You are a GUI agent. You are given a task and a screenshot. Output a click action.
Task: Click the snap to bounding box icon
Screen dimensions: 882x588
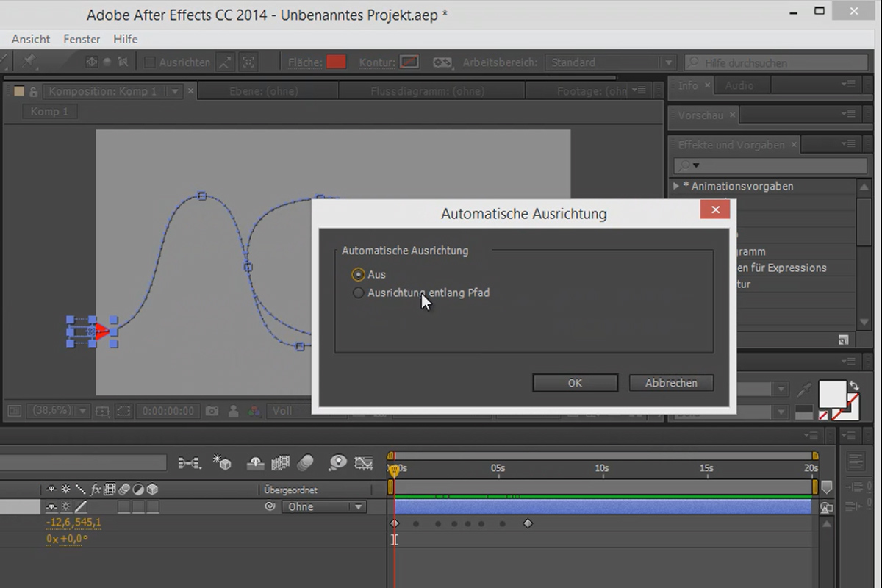[x=248, y=62]
